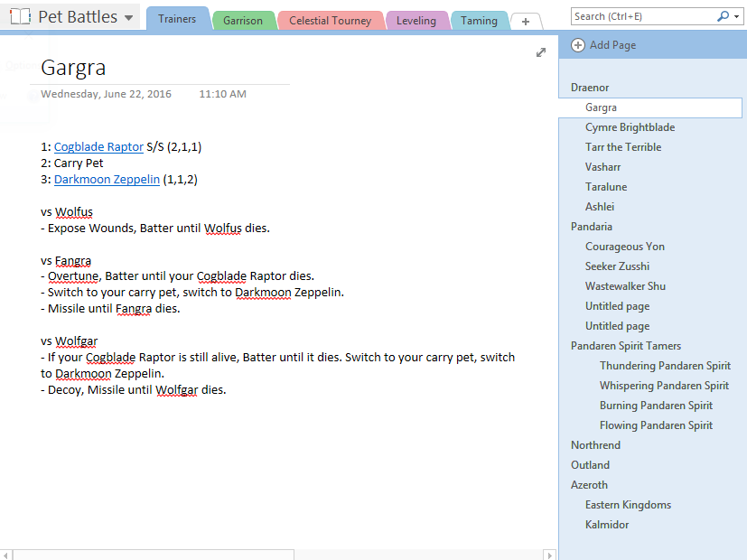Screen dimensions: 747x560
Task: Open the Tarr the Terrible page
Action: (623, 147)
